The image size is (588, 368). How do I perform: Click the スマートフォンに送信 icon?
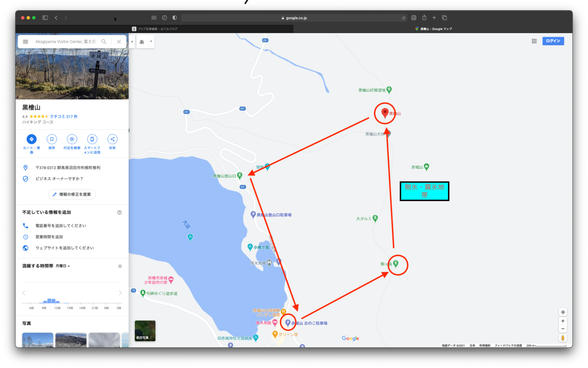[x=92, y=139]
